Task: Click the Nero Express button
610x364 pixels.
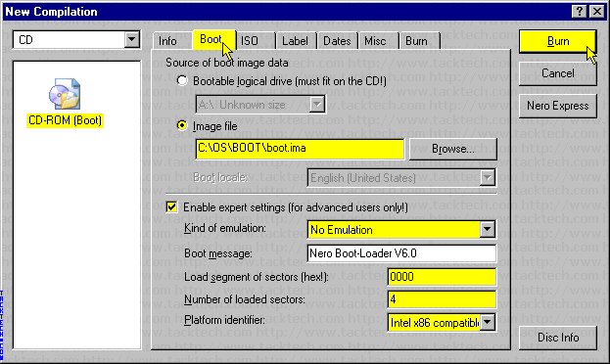Action: point(558,106)
